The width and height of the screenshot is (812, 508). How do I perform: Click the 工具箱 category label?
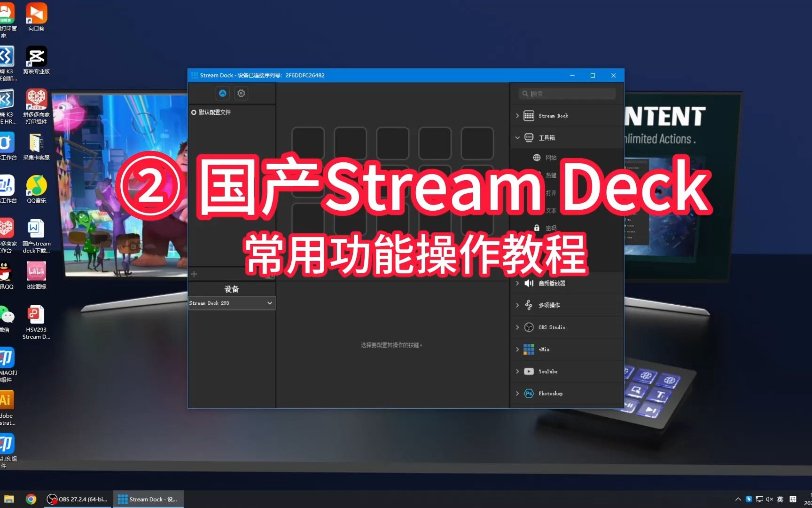pyautogui.click(x=547, y=138)
